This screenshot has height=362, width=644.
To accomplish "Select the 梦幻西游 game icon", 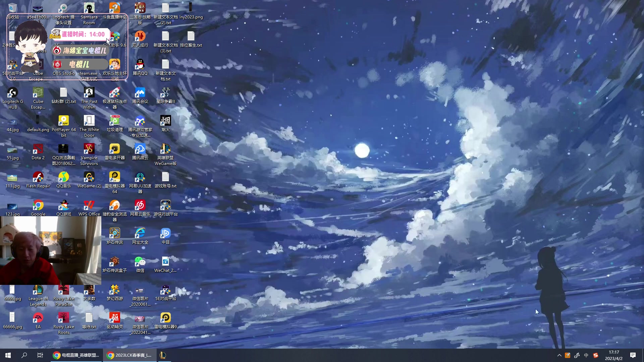I will 114,292.
